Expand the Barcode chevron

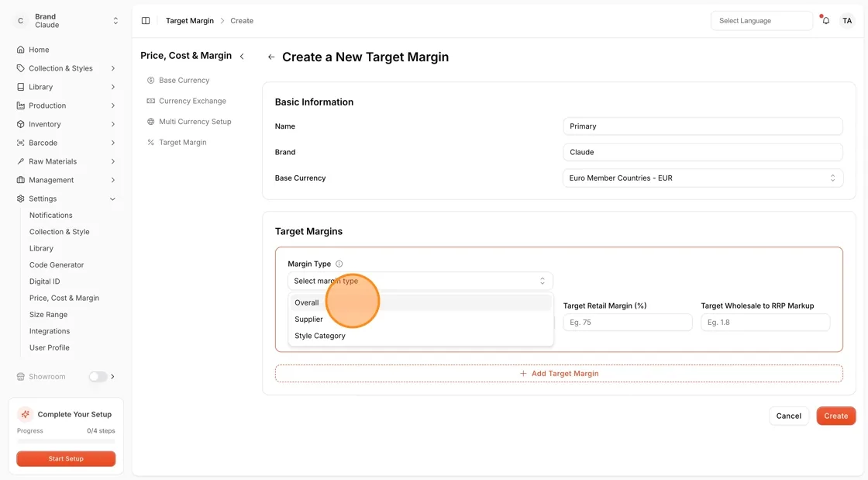click(113, 143)
